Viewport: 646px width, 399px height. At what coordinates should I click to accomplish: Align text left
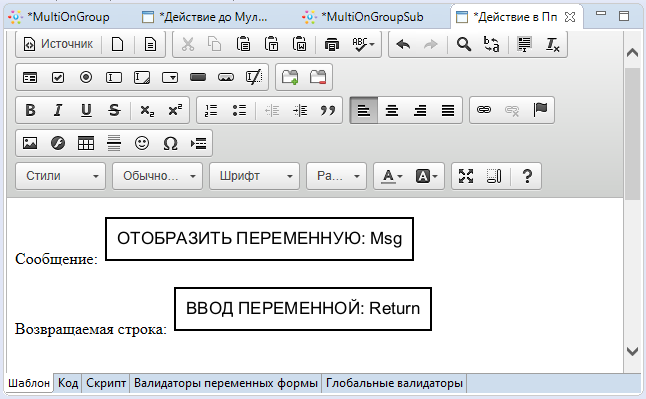click(x=364, y=110)
